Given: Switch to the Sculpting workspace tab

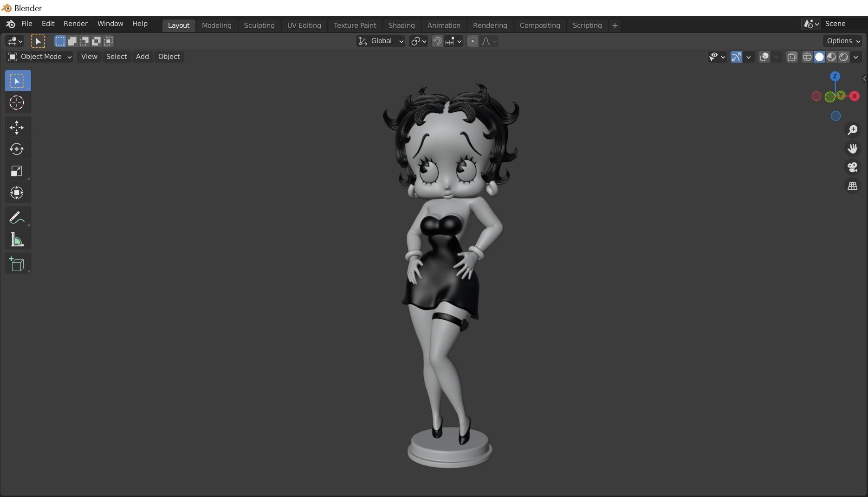Looking at the screenshot, I should 259,26.
